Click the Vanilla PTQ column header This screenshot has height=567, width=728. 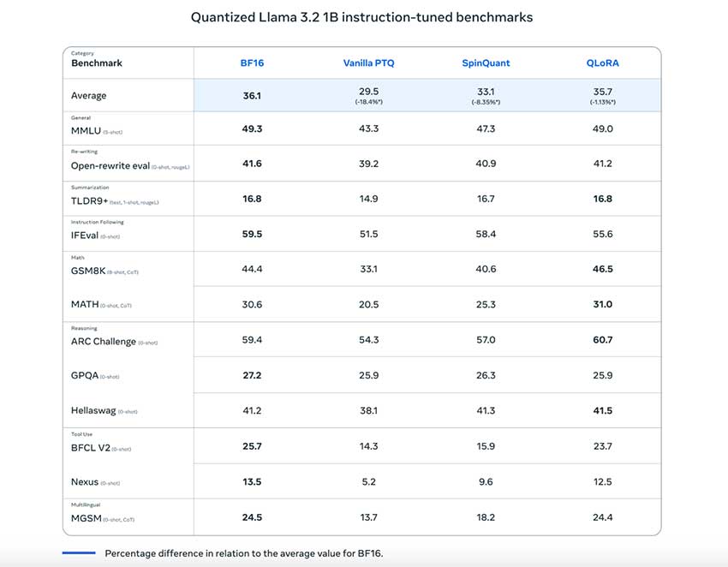click(x=368, y=63)
